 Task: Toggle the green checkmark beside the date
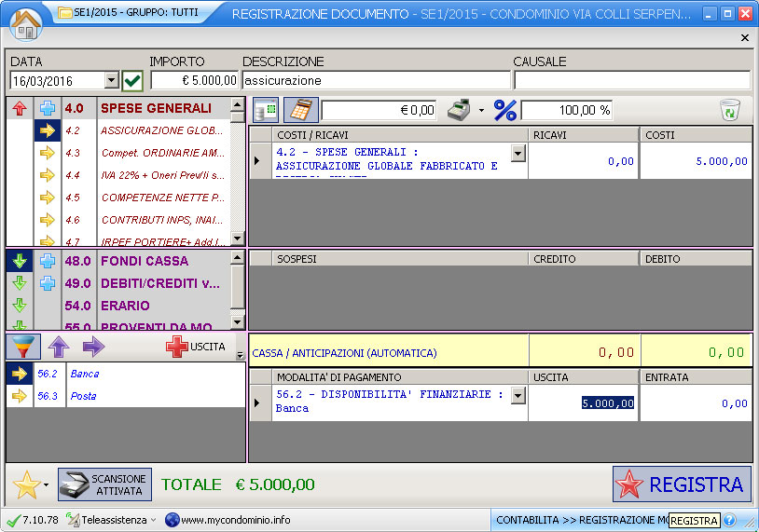(x=132, y=81)
